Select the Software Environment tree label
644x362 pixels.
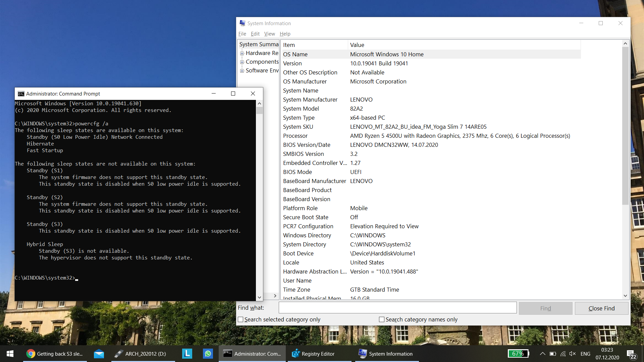pos(262,70)
